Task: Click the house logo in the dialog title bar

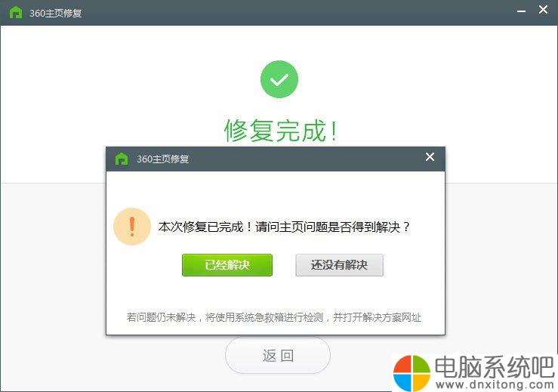Action: click(x=122, y=159)
